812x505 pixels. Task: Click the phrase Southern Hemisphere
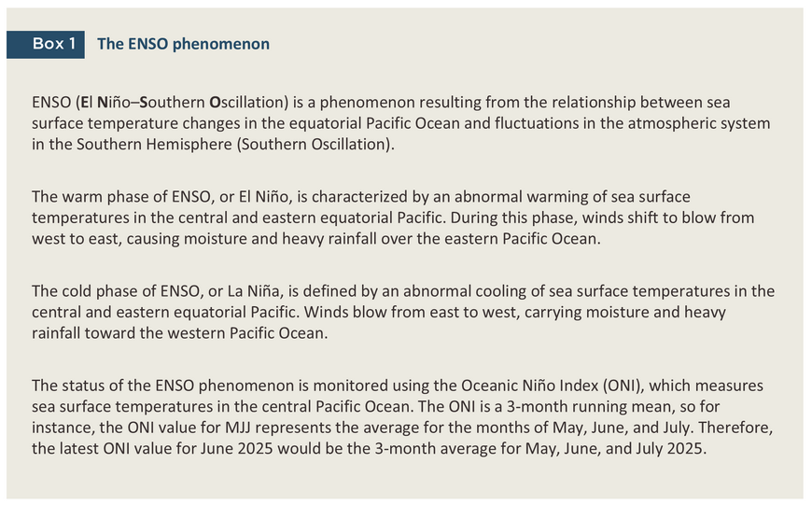154,144
